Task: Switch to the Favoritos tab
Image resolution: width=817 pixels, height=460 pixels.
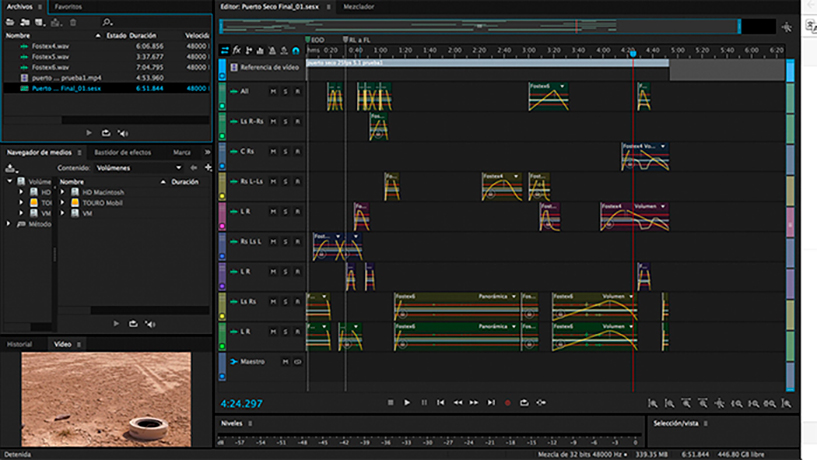Action: coord(68,7)
